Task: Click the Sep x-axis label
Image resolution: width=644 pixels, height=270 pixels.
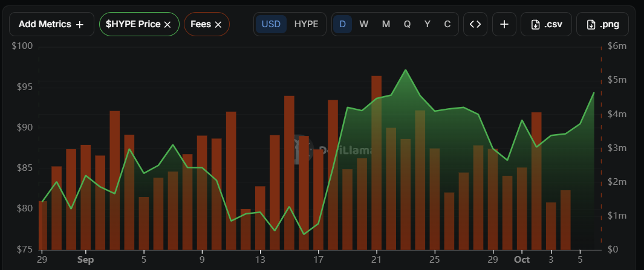Action: [85, 260]
